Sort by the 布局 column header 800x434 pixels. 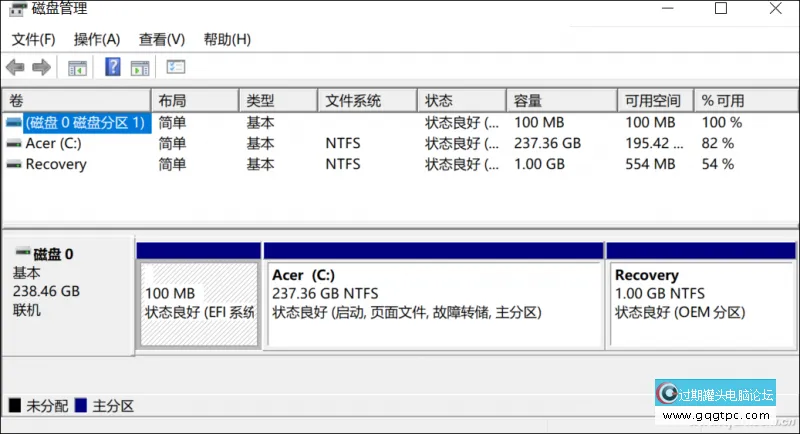point(195,100)
